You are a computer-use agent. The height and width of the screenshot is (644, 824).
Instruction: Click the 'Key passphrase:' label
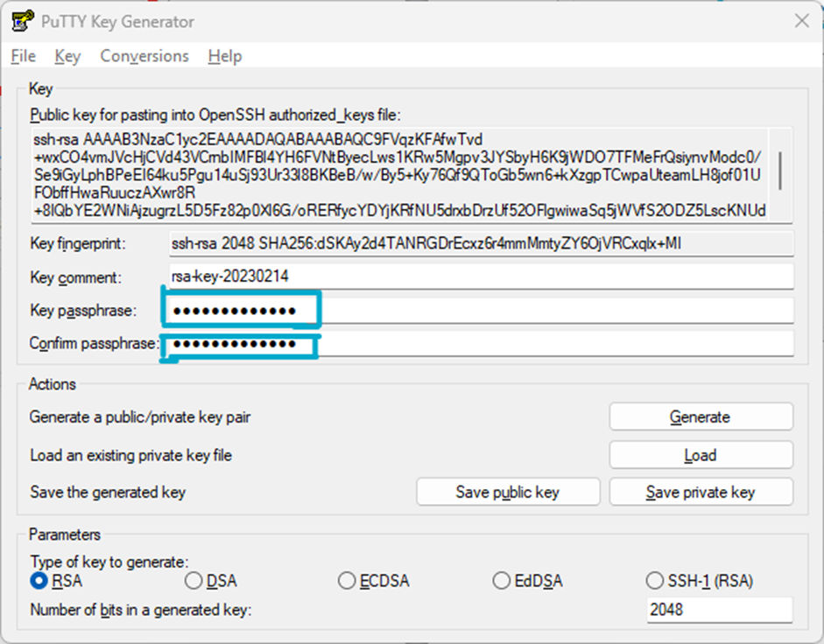[x=83, y=311]
